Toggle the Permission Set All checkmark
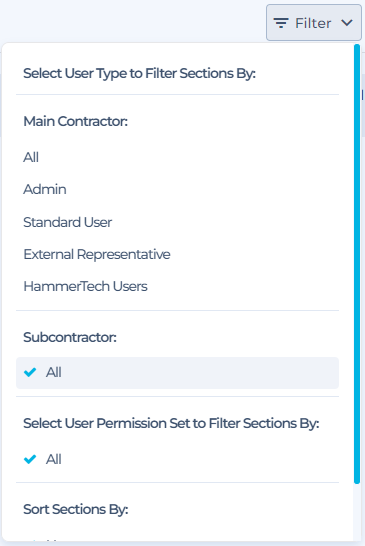This screenshot has height=546, width=365. pos(30,459)
